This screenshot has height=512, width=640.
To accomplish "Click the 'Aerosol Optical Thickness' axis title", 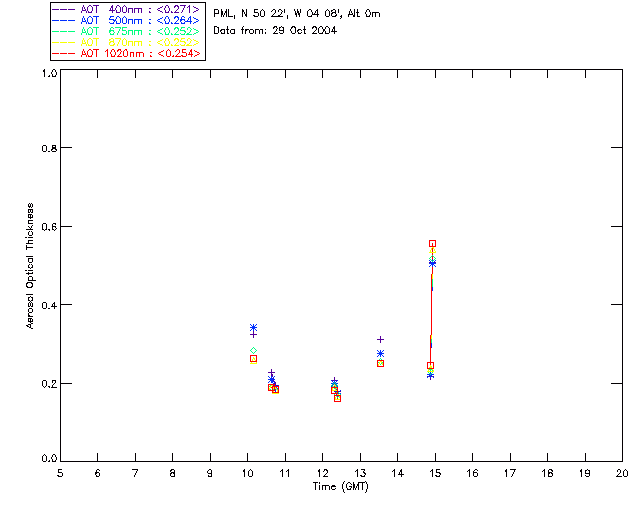I will pyautogui.click(x=30, y=266).
